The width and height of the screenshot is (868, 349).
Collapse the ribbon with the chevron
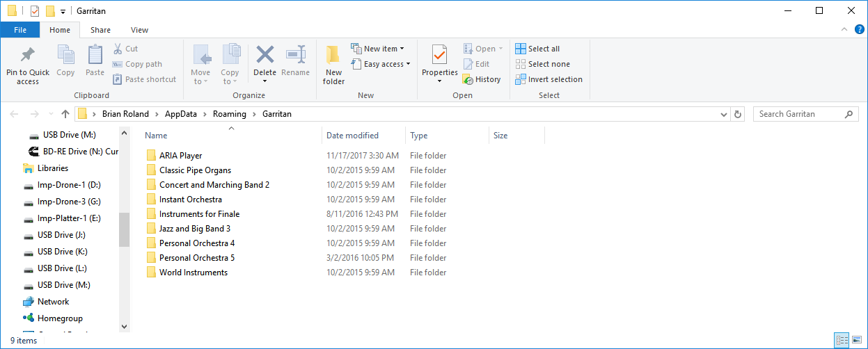coord(844,30)
